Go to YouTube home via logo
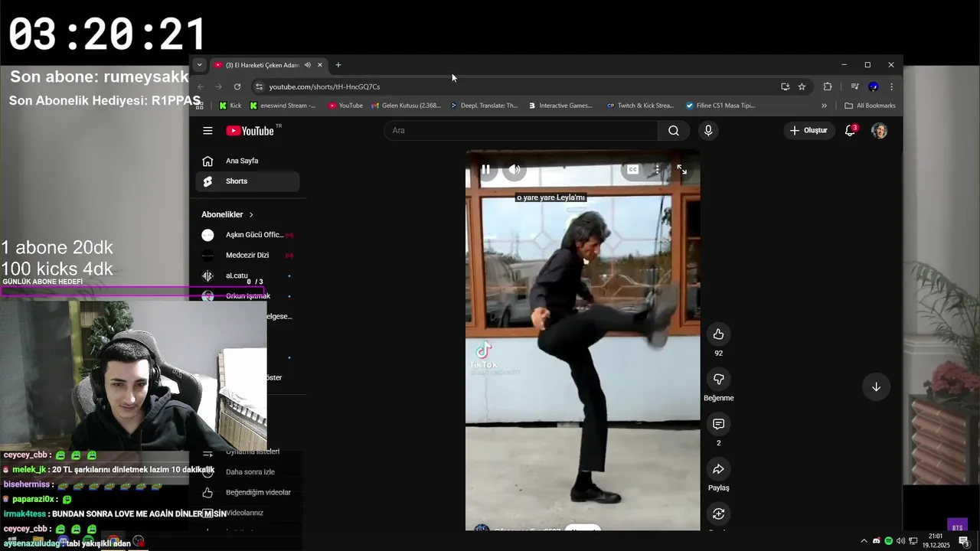The height and width of the screenshot is (551, 980). (250, 131)
